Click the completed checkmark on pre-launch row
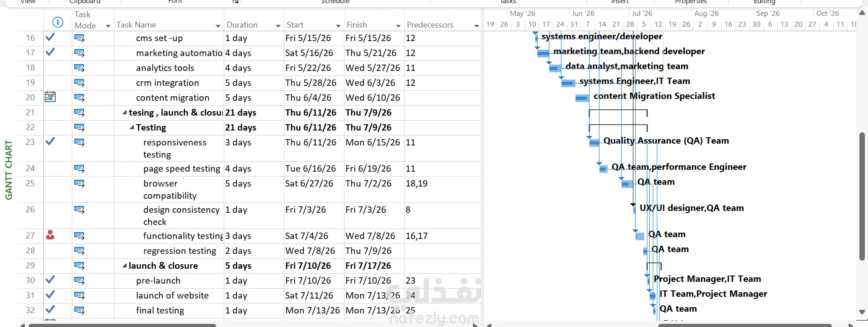The image size is (868, 327). (x=50, y=280)
